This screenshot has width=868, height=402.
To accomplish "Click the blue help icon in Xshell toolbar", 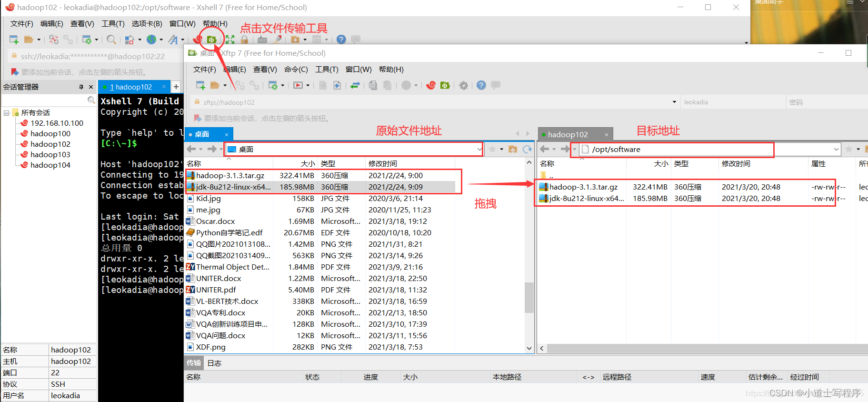I will [x=341, y=40].
